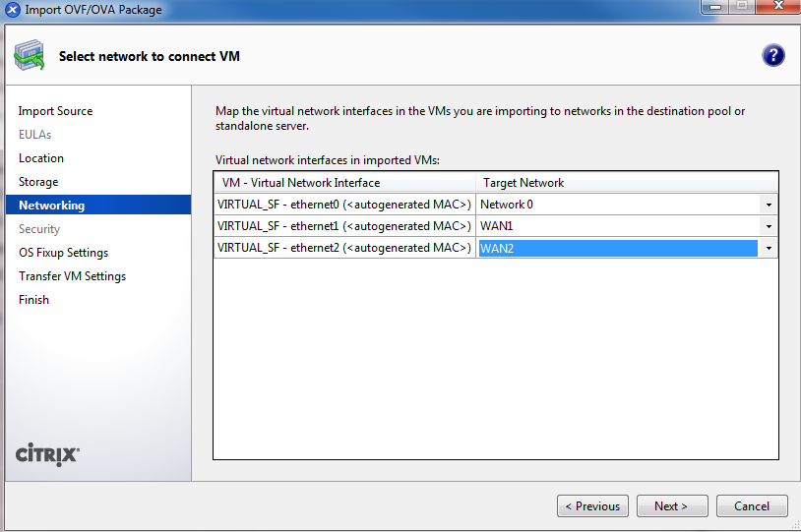Click the Target Network column header
The width and height of the screenshot is (801, 532).
click(x=524, y=183)
